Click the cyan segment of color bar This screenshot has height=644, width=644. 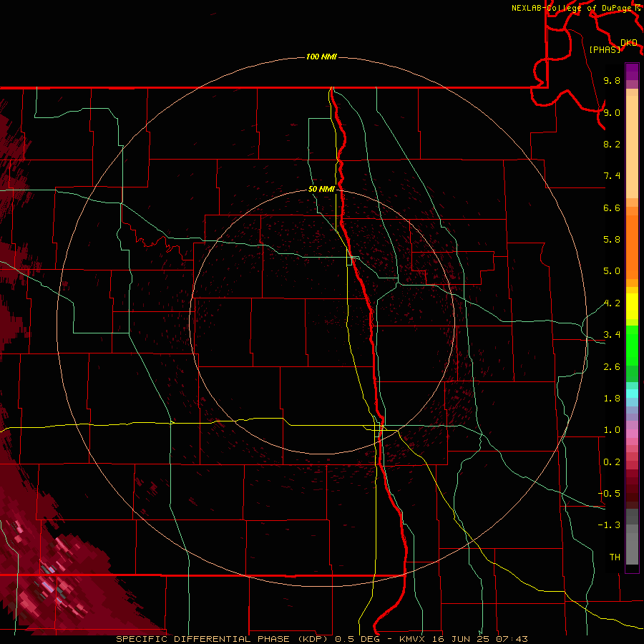pos(632,394)
